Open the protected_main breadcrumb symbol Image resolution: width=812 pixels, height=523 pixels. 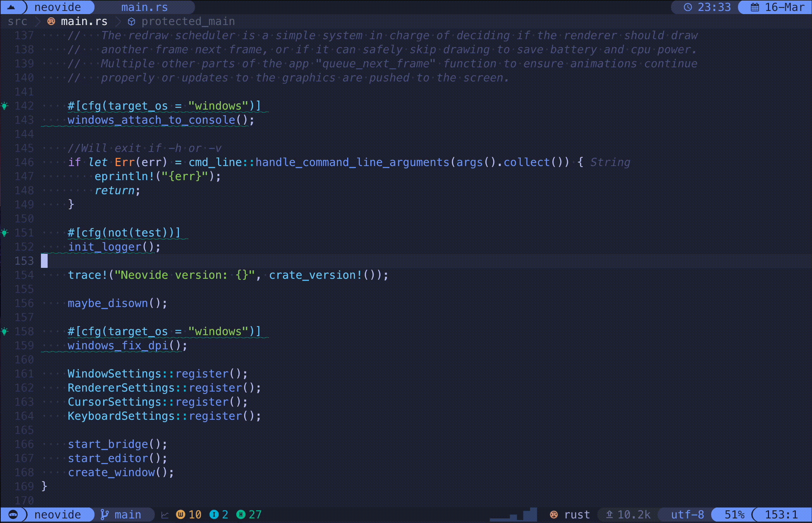[x=188, y=21]
